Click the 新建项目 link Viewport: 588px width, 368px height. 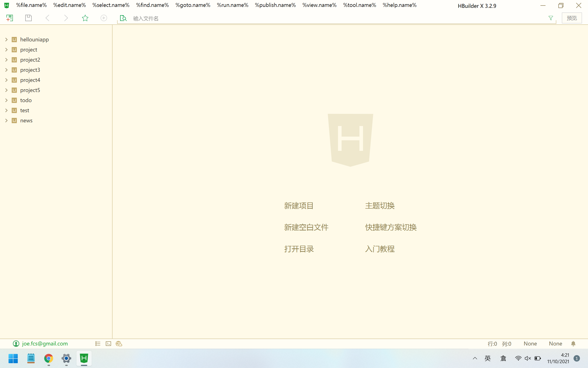tap(299, 206)
